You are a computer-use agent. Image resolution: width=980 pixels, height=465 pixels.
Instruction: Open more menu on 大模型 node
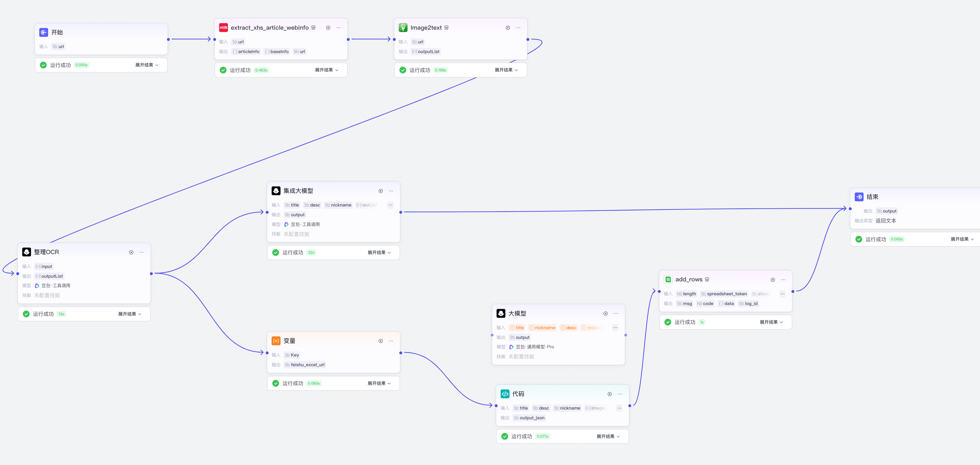(616, 314)
